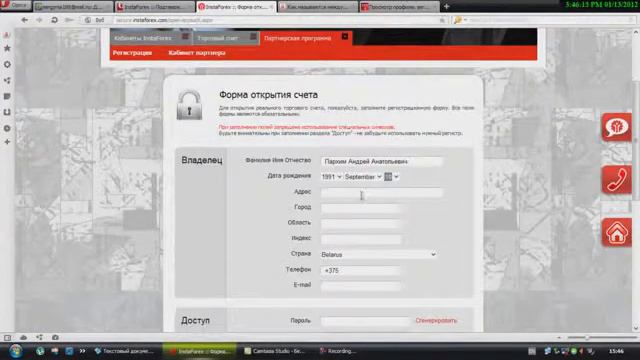Click the padlock form icon
Screen dimensions: 640x360
pyautogui.click(x=189, y=105)
